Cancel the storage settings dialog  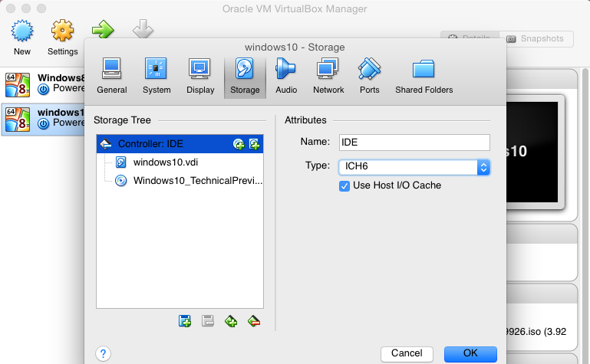coord(407,353)
